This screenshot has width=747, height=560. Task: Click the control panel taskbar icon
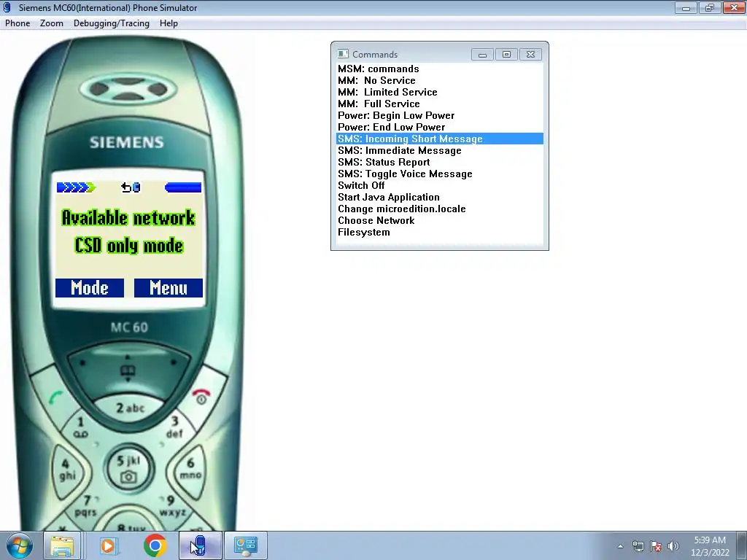click(246, 545)
